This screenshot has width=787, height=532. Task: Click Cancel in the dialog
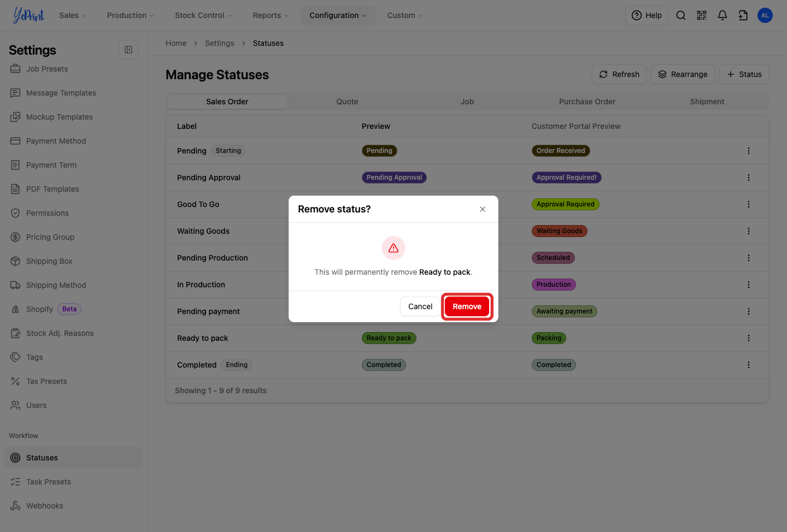420,306
